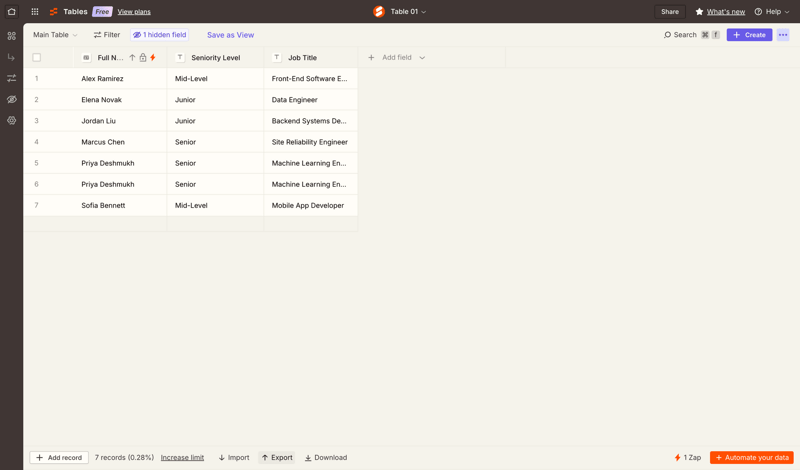Click the Help question mark icon
800x470 pixels.
pyautogui.click(x=758, y=11)
